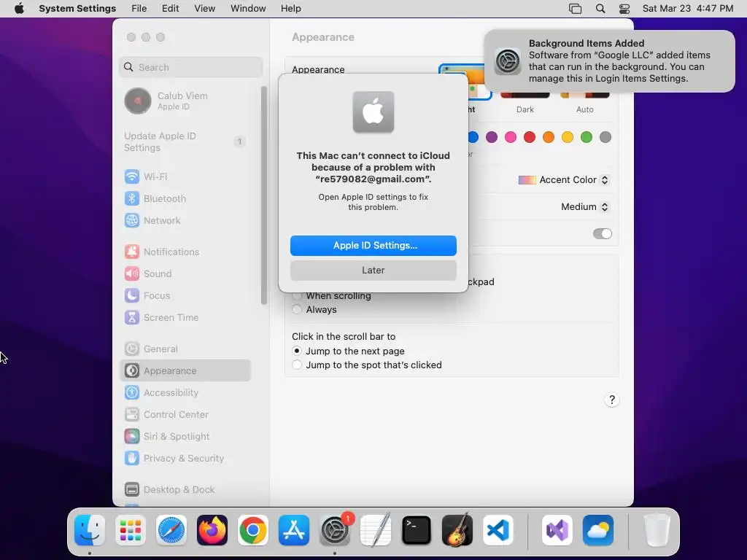
Task: Toggle the switch below Medium dropdown
Action: [x=602, y=234]
